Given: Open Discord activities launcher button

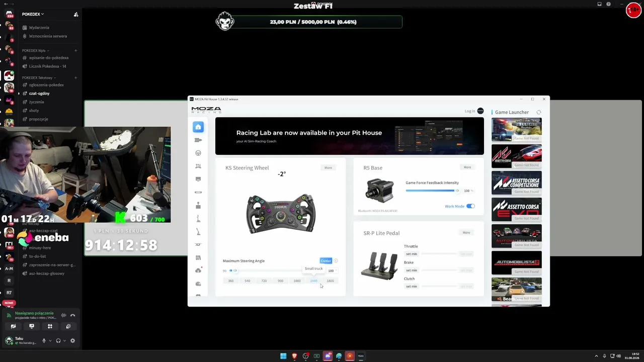Looking at the screenshot, I should point(50,326).
